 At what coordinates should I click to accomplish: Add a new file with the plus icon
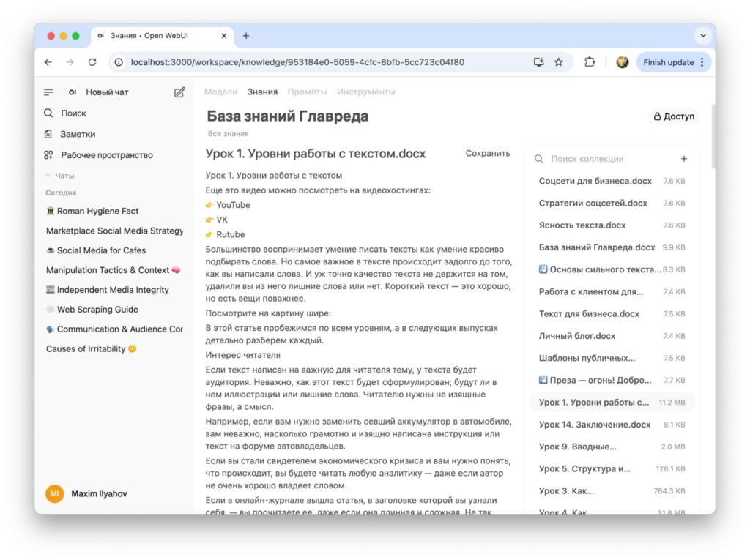[683, 158]
